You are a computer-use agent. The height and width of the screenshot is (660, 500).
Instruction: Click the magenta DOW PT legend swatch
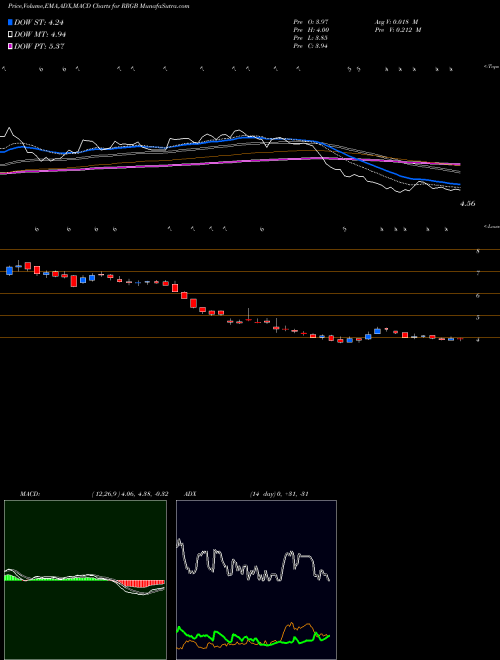click(x=10, y=46)
